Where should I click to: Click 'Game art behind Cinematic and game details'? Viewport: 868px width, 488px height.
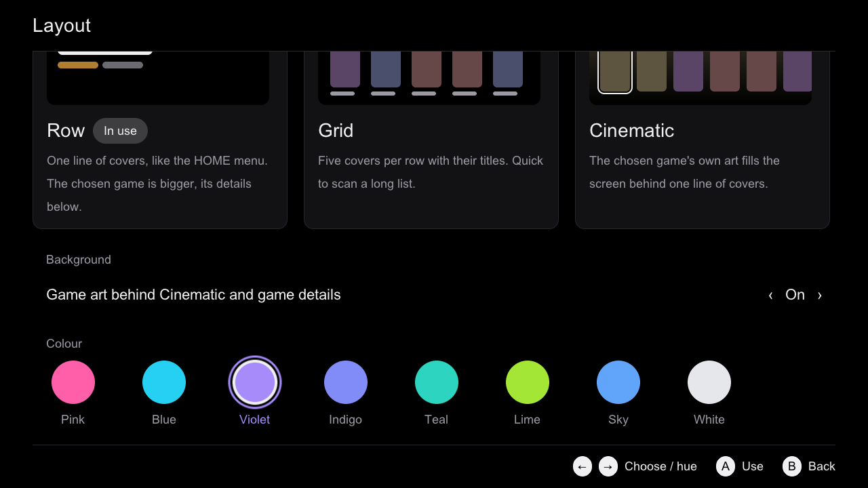pos(193,295)
